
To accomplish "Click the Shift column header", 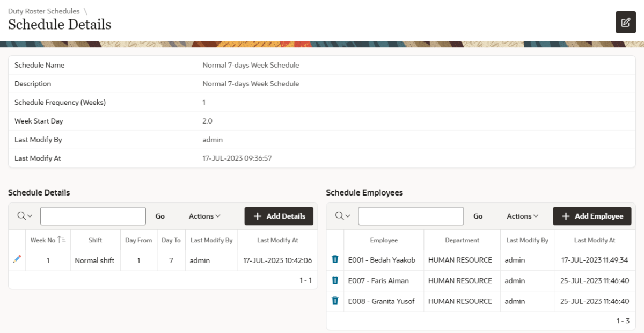I will tap(95, 240).
